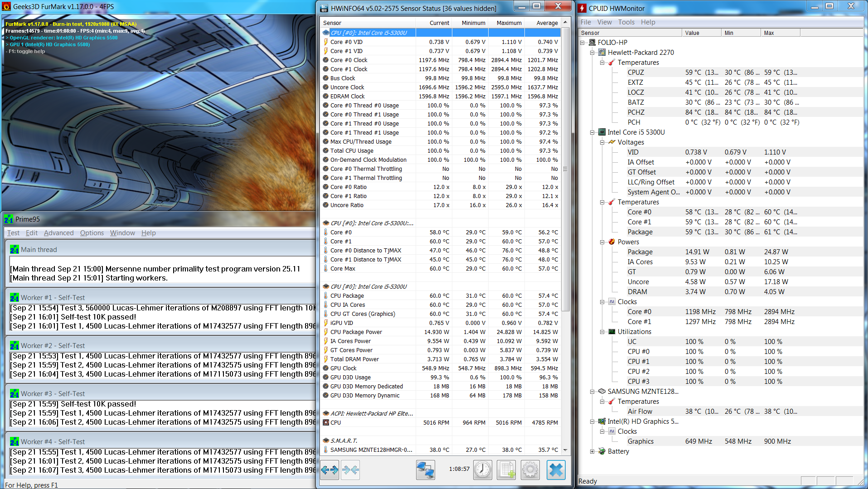This screenshot has width=868, height=489.
Task: Click the Utilizations icon in HWMonitor tree
Action: 612,332
